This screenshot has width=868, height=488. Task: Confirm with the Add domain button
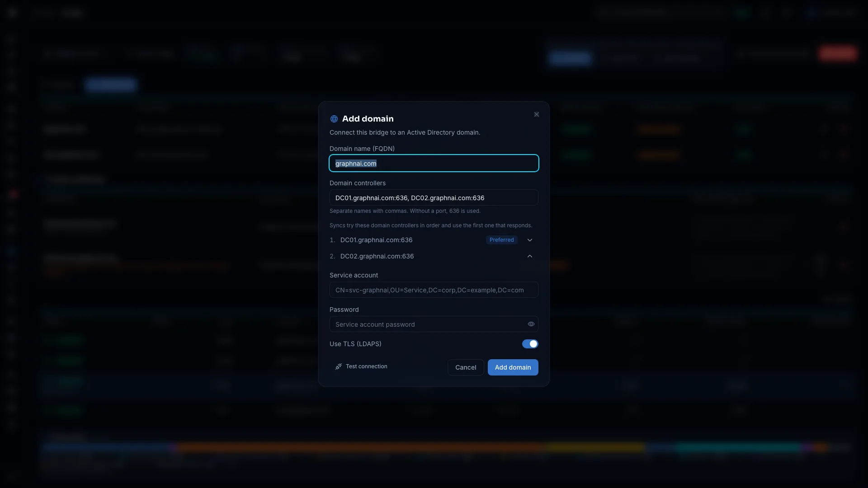pos(513,367)
